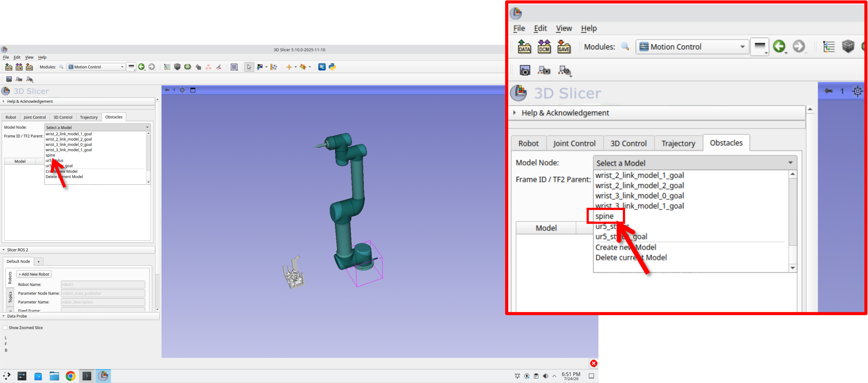Click the Robot Name input field

[x=103, y=284]
